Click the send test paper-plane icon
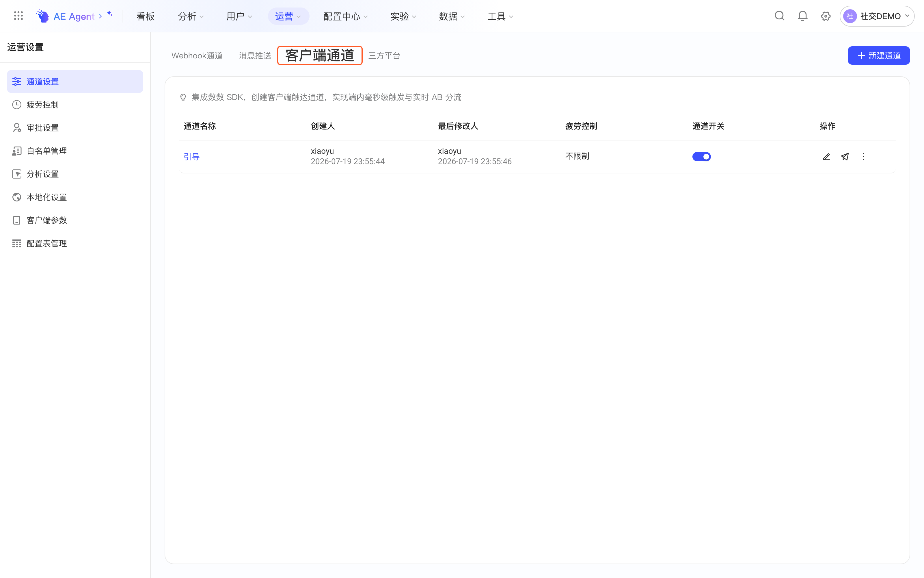This screenshot has width=924, height=578. [845, 157]
